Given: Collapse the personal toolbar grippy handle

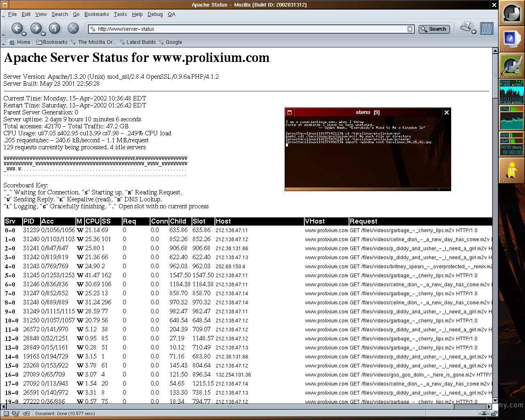Looking at the screenshot, I should click(4, 42).
